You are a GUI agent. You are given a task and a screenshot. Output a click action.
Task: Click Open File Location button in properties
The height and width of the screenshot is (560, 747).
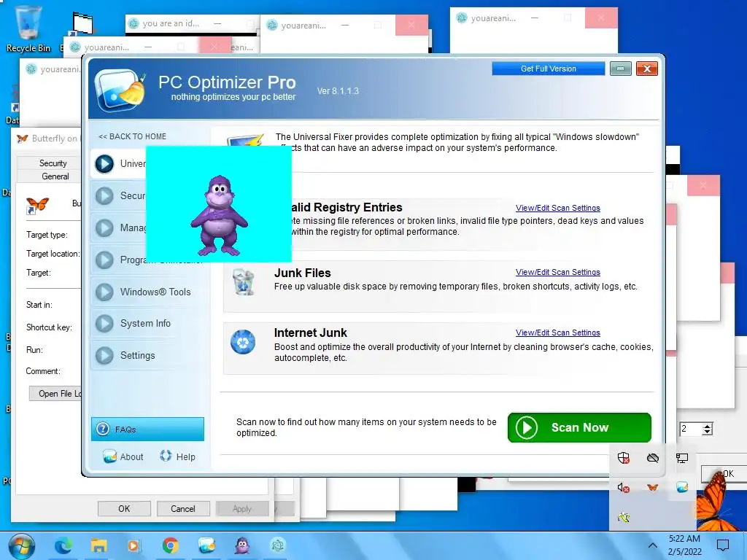pos(55,394)
